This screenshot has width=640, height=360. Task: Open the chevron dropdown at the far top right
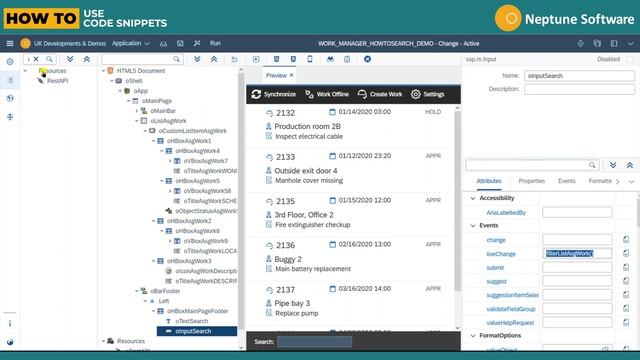631,43
